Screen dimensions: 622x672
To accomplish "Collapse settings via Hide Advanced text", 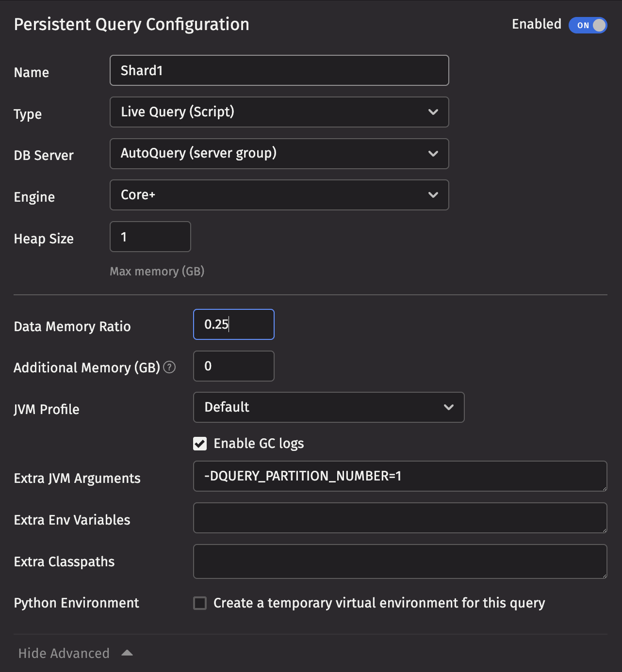I will (64, 653).
